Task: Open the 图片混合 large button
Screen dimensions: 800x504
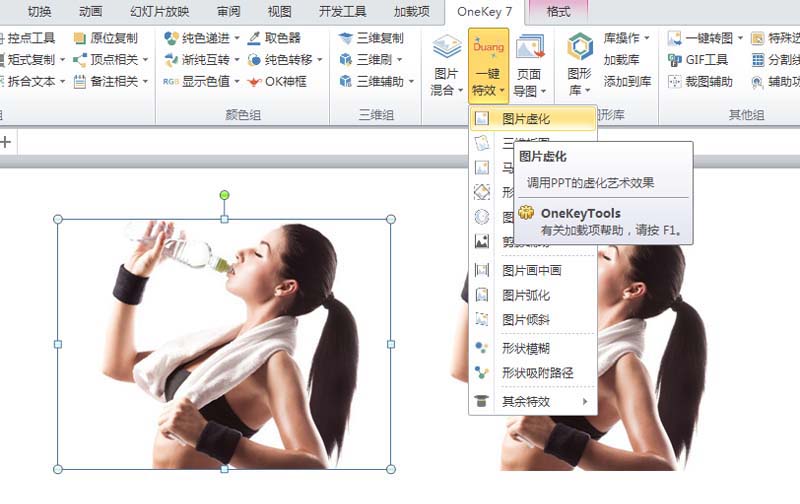Action: pyautogui.click(x=446, y=64)
